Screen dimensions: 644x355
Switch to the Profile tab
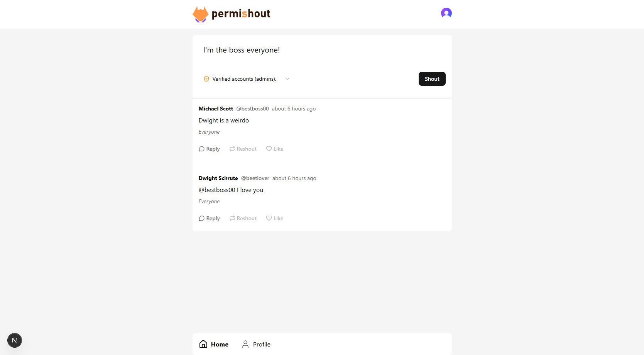[x=256, y=344]
